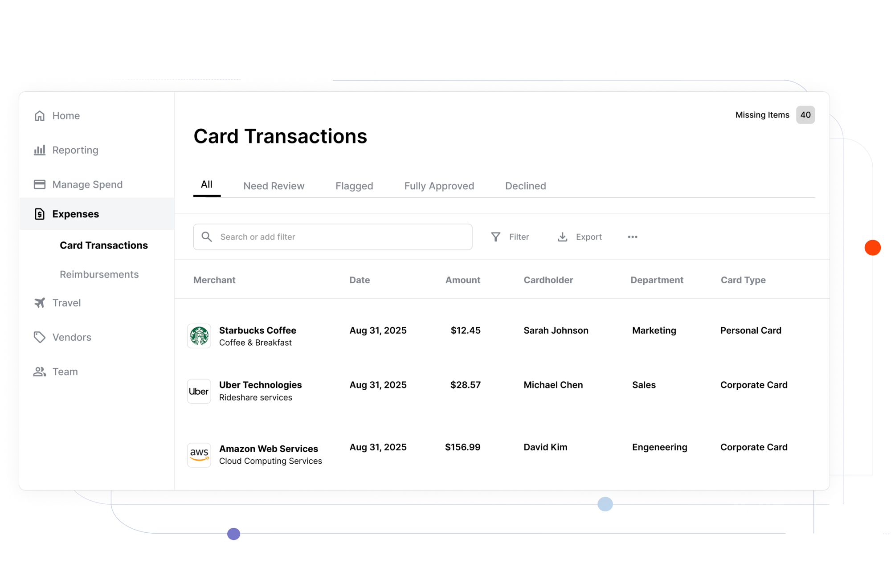Open the ellipsis more-options menu
The width and height of the screenshot is (891, 588).
[x=632, y=237]
